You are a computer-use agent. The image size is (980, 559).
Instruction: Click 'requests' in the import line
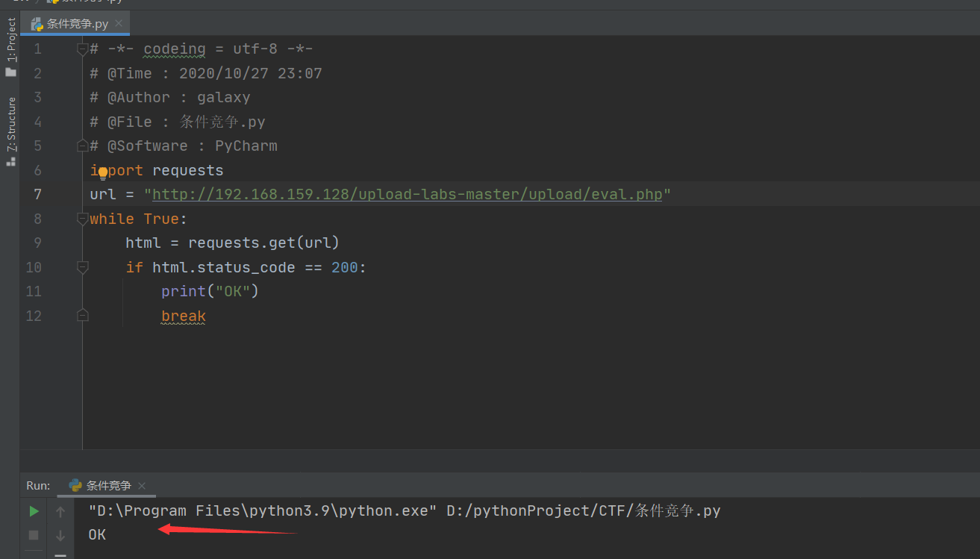coord(188,170)
